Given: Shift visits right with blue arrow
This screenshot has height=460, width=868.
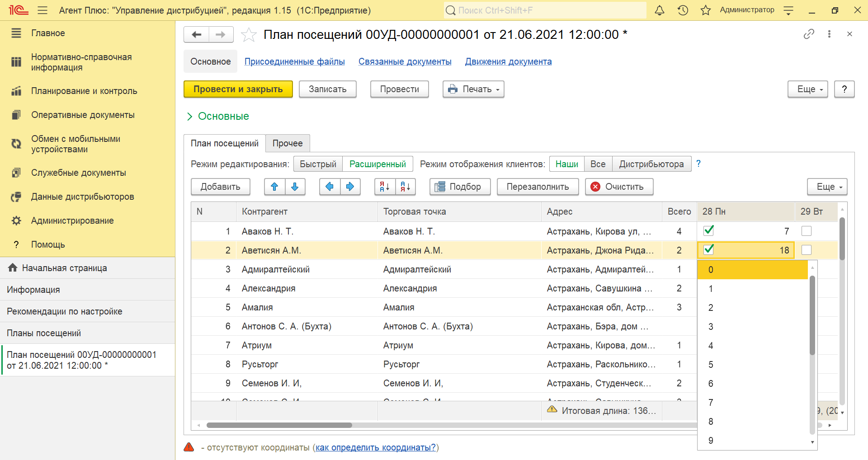Looking at the screenshot, I should [350, 187].
